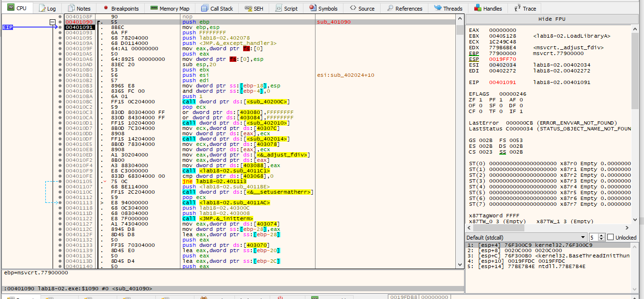Collapse the sub_401090 function fold box

pos(53,22)
